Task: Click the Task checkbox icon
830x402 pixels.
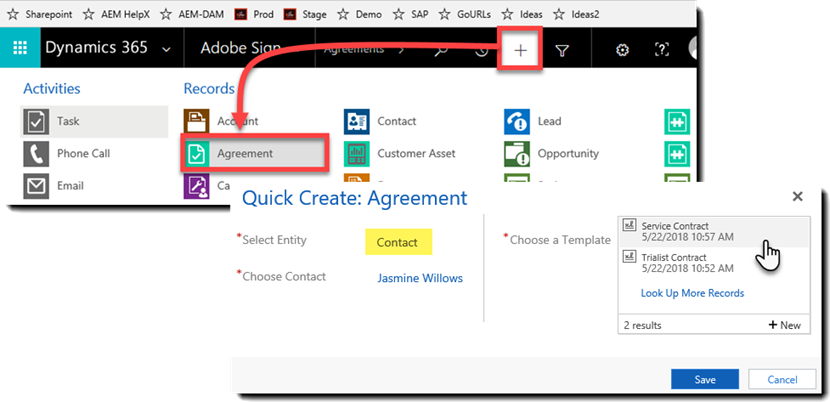Action: 36,121
